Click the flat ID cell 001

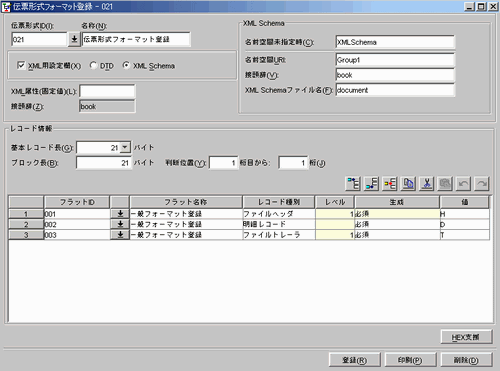tap(77, 214)
